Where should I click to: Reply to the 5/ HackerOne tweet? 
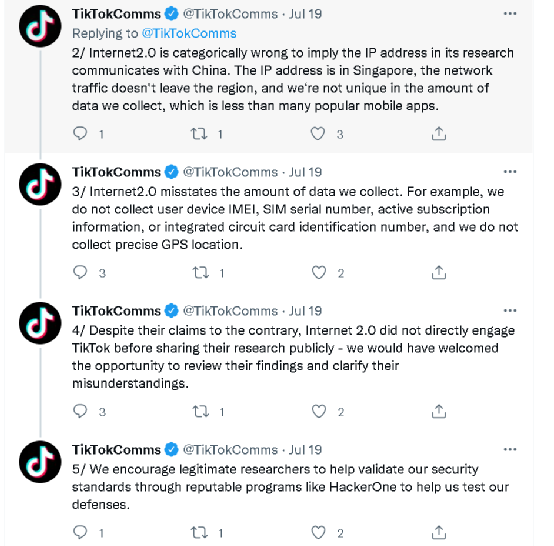(x=80, y=532)
